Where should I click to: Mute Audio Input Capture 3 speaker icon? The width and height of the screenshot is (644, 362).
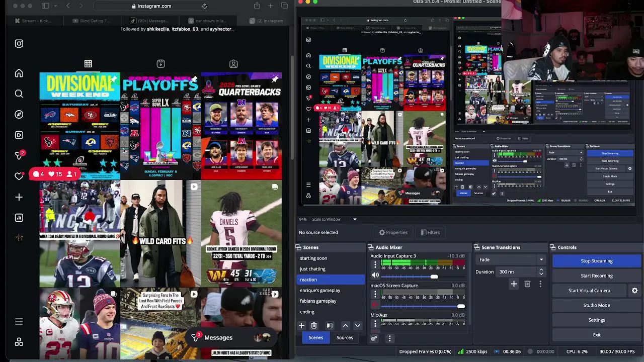375,276
